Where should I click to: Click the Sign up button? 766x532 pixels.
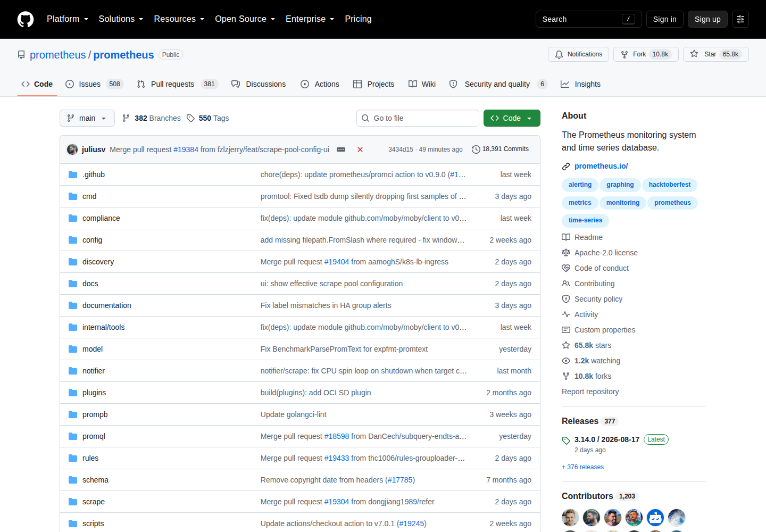(x=707, y=19)
